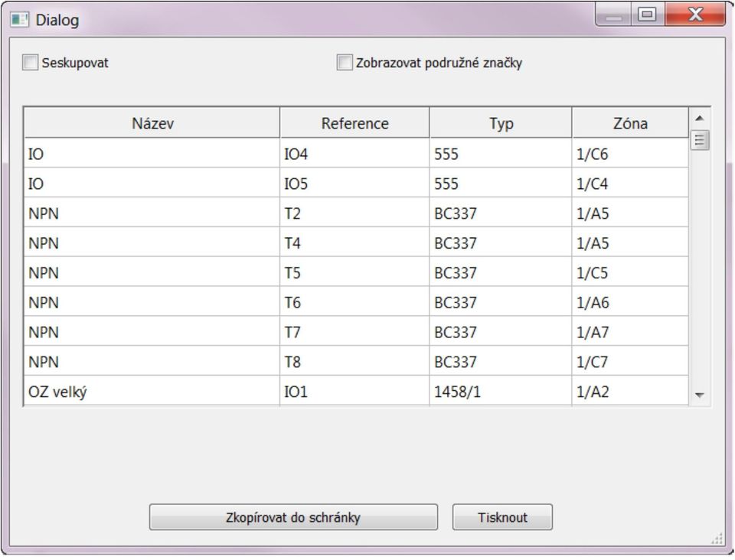This screenshot has width=735, height=560.
Task: Click the window resize grip
Action: tap(717, 539)
